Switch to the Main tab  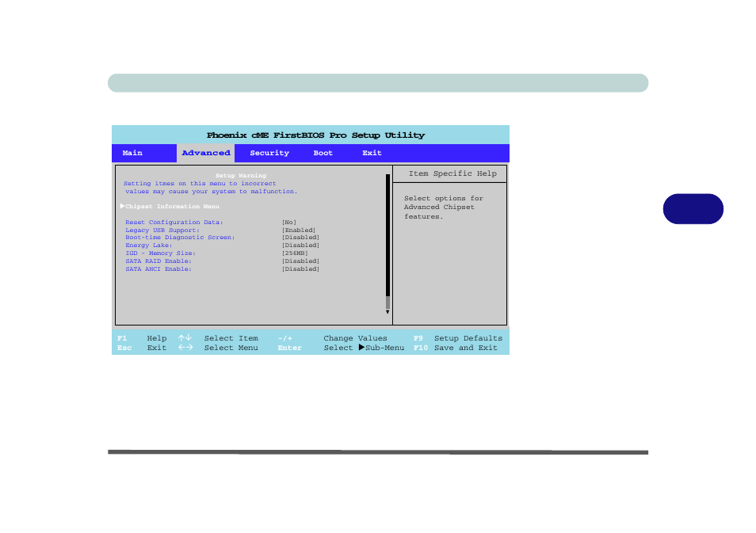[132, 153]
